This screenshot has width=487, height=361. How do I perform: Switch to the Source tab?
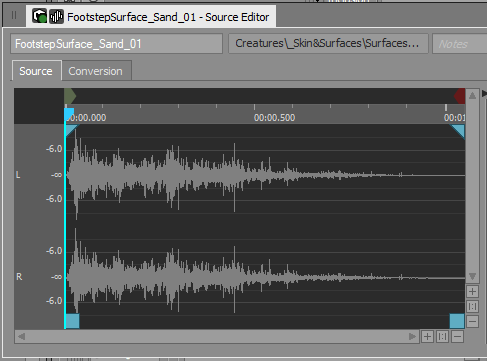[36, 71]
